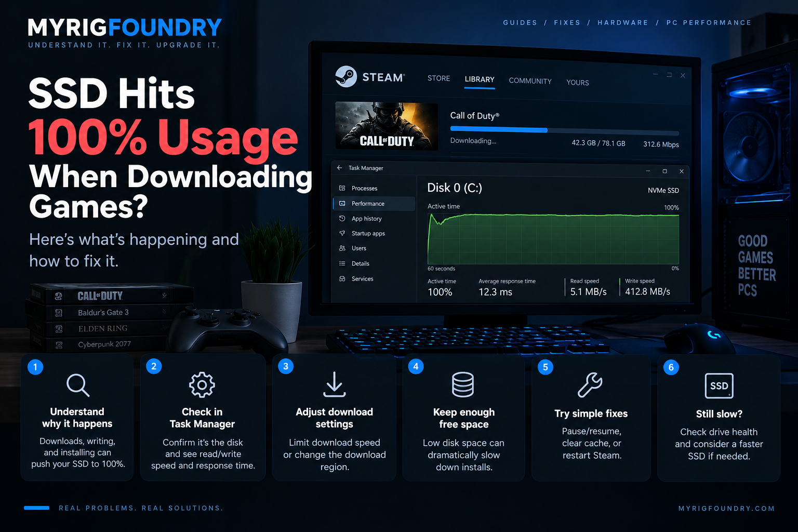Click the Disk 0 active time graph
Screen dimensions: 798x532
pyautogui.click(x=553, y=238)
